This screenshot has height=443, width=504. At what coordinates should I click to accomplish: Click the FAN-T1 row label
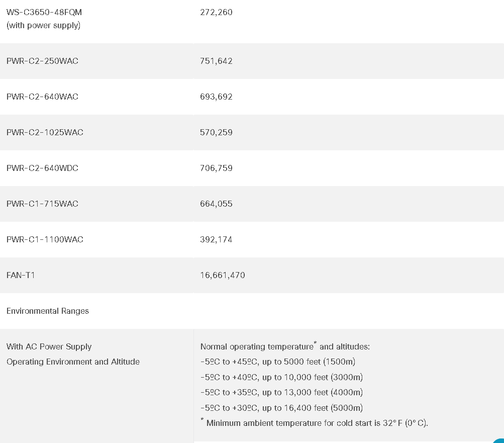click(x=21, y=275)
